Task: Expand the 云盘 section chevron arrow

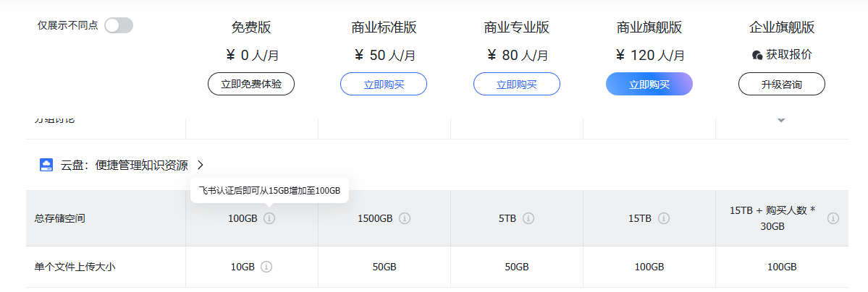Action: pyautogui.click(x=201, y=165)
